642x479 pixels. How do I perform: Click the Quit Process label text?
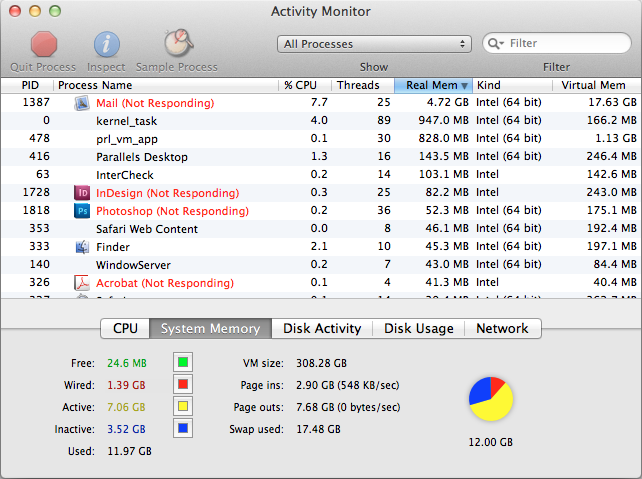point(43,67)
